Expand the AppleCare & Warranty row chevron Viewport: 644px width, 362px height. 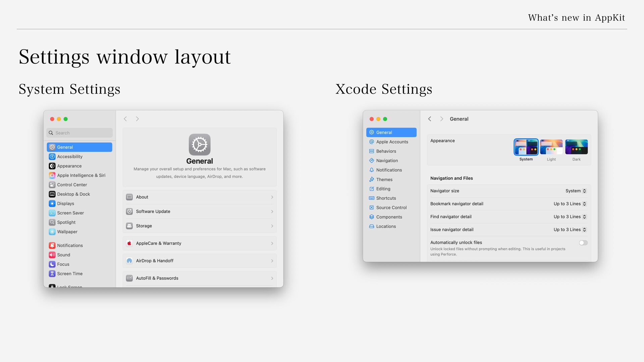pos(272,243)
